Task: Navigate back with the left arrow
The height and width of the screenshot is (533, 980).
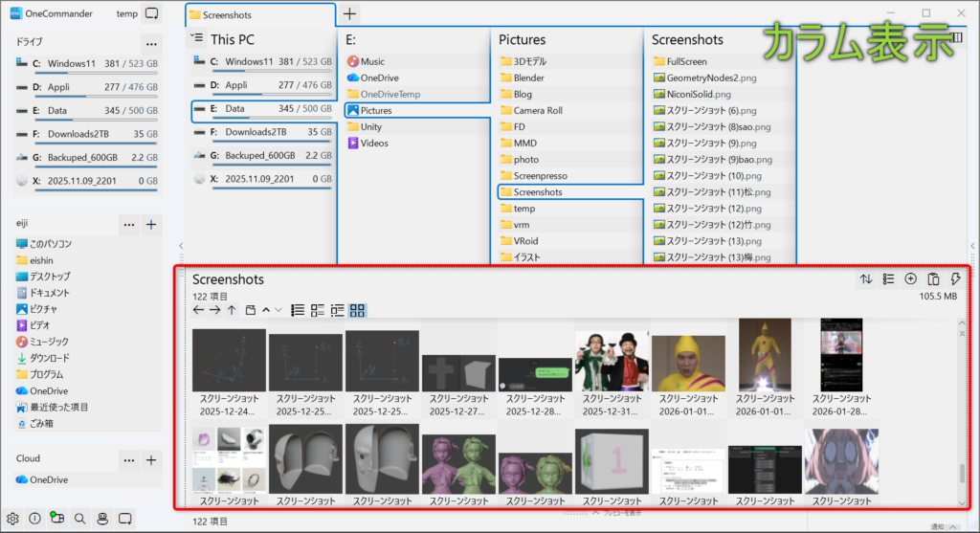Action: (198, 310)
